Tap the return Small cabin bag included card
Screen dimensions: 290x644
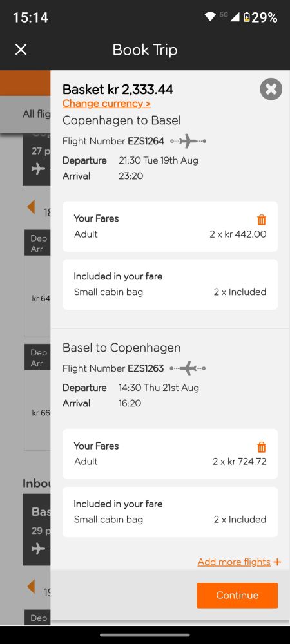click(x=170, y=512)
